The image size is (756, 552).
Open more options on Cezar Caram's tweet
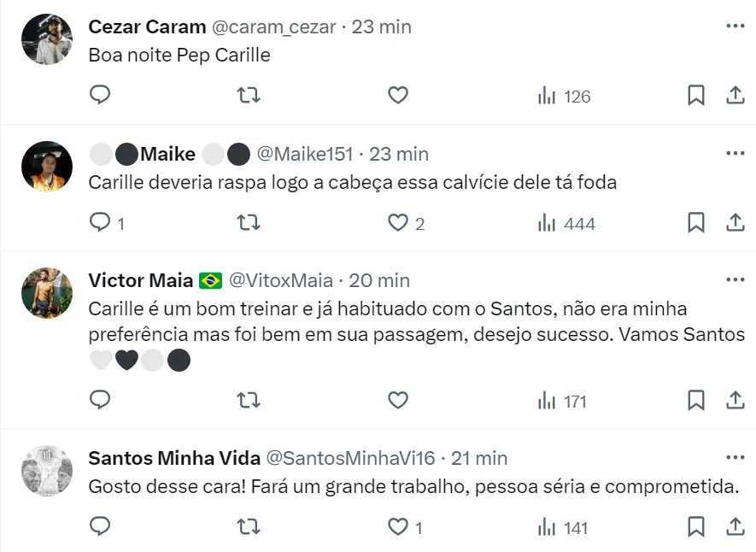(x=735, y=26)
